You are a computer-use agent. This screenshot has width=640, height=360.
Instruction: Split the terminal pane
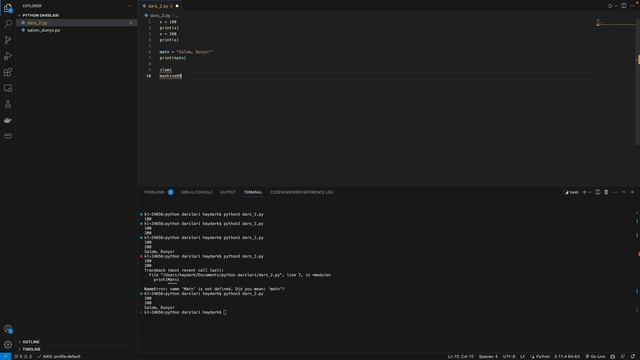(x=598, y=192)
